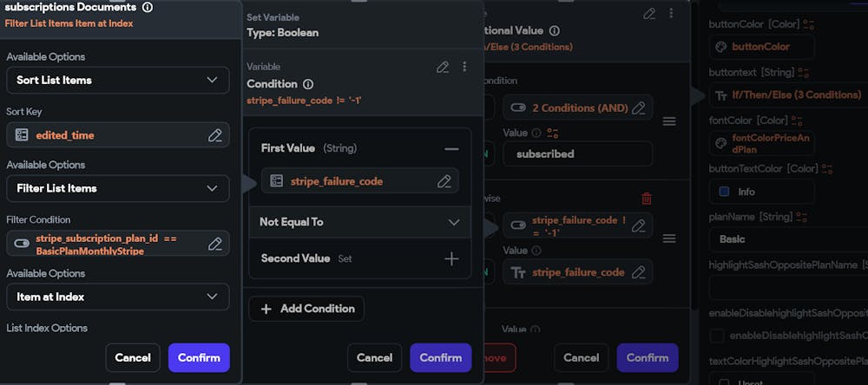Edit stripe_failure_code First Value field
The height and width of the screenshot is (385, 868).
click(444, 181)
